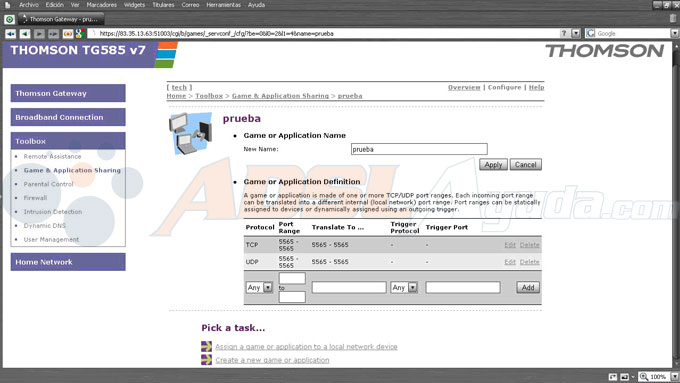Image resolution: width=680 pixels, height=383 pixels.
Task: Open Broadband Connection sidebar section
Action: [68, 117]
